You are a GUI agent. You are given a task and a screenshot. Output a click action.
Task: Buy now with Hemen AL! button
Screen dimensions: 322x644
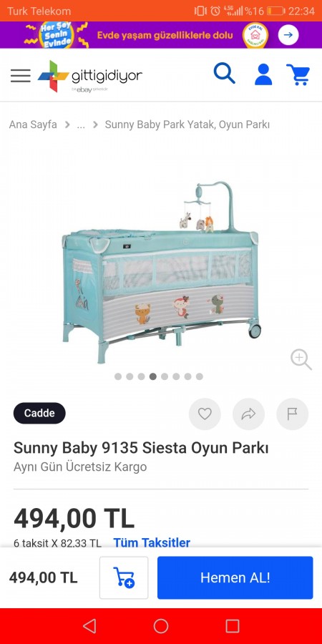click(x=235, y=578)
